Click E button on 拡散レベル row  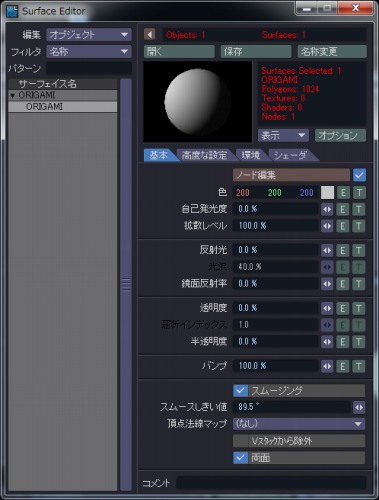pos(343,226)
